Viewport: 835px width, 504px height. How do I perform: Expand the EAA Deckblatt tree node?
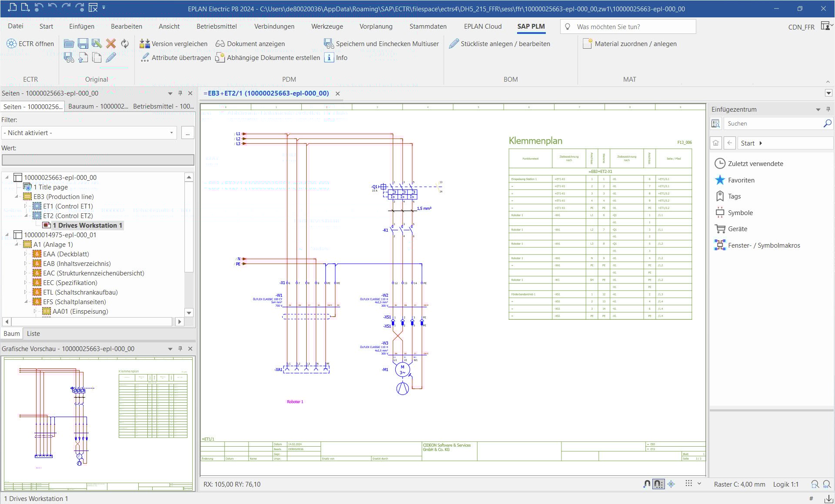26,254
